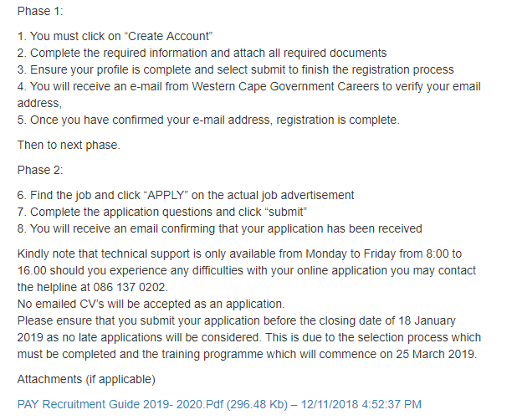
Task: Click step 6 about finding the job
Action: pyautogui.click(x=185, y=195)
